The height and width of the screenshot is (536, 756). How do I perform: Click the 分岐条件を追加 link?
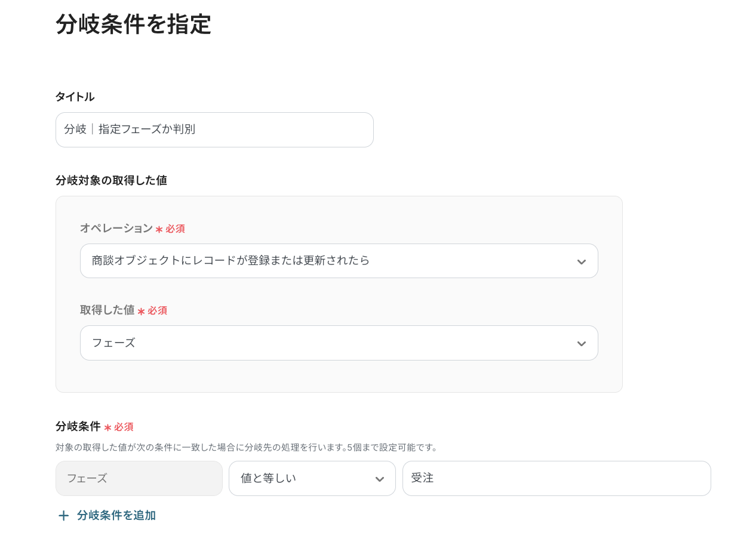116,515
